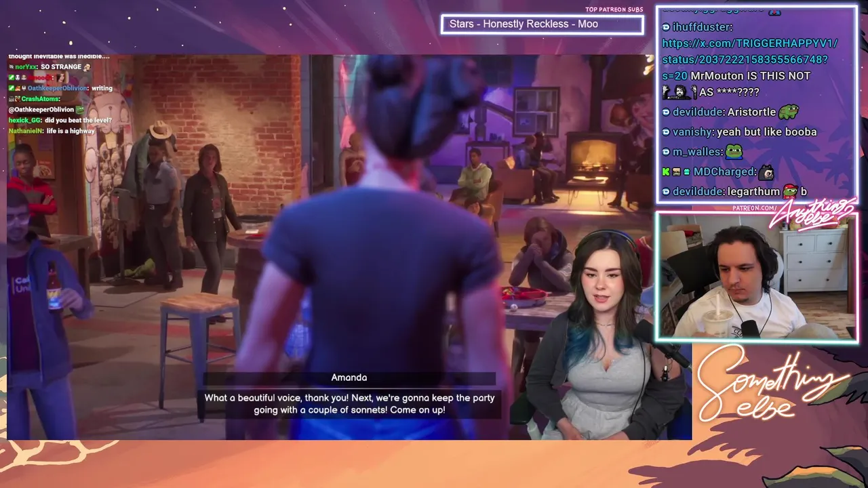868x488 pixels.
Task: Click the Top Patreon Subs ticker box
Action: pyautogui.click(x=542, y=24)
